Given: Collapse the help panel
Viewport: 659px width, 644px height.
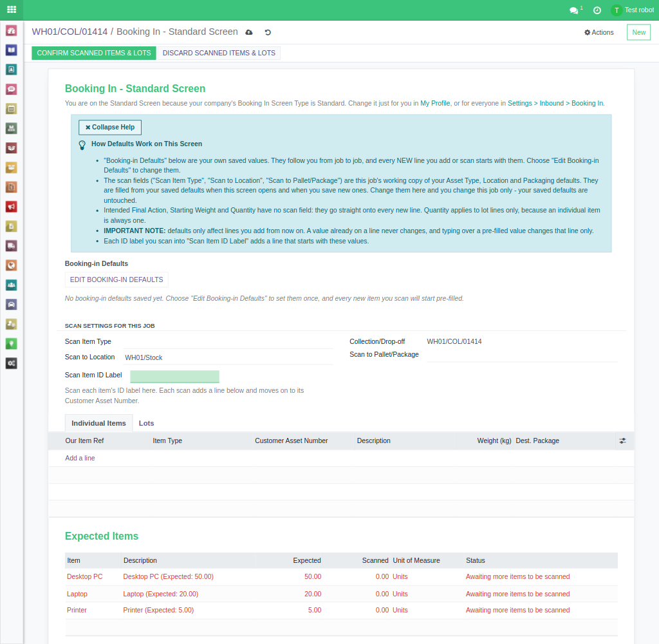Looking at the screenshot, I should [110, 127].
